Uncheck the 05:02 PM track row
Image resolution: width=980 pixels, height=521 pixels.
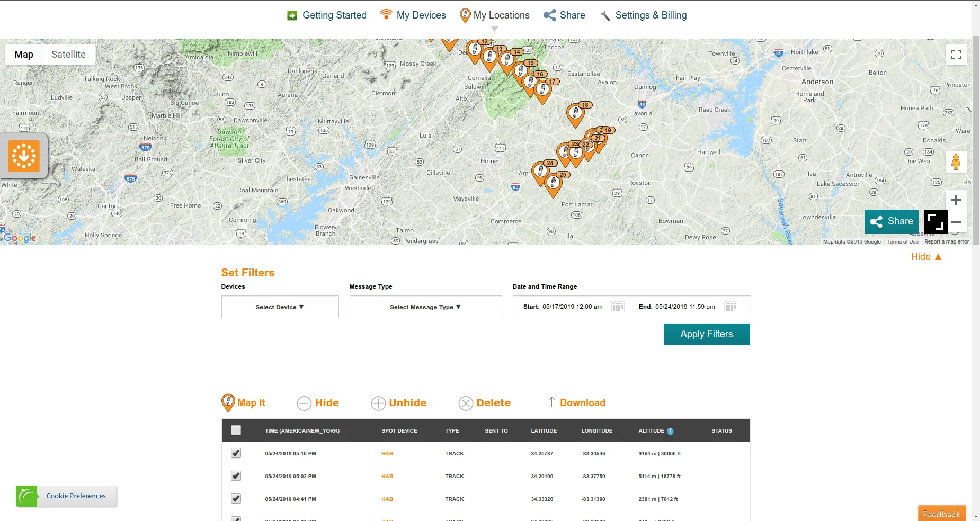click(236, 476)
